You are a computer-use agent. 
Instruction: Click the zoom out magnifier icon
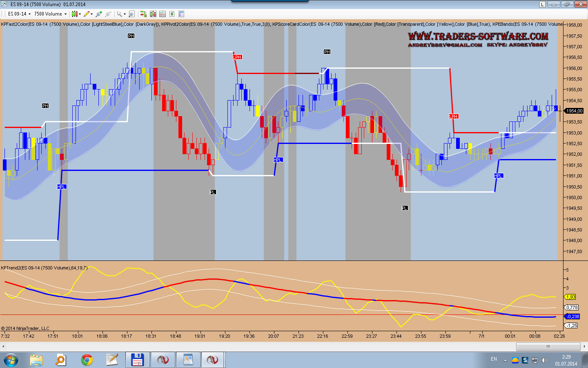[108, 14]
